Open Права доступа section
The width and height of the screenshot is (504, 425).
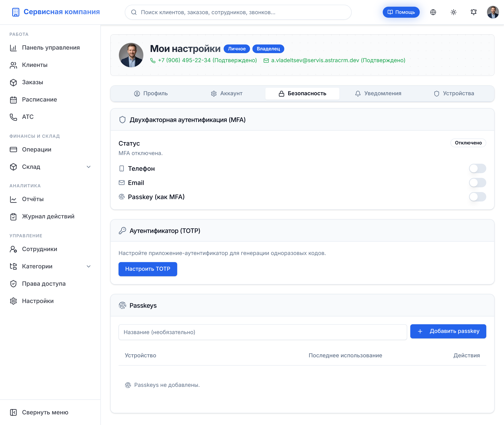[50, 284]
